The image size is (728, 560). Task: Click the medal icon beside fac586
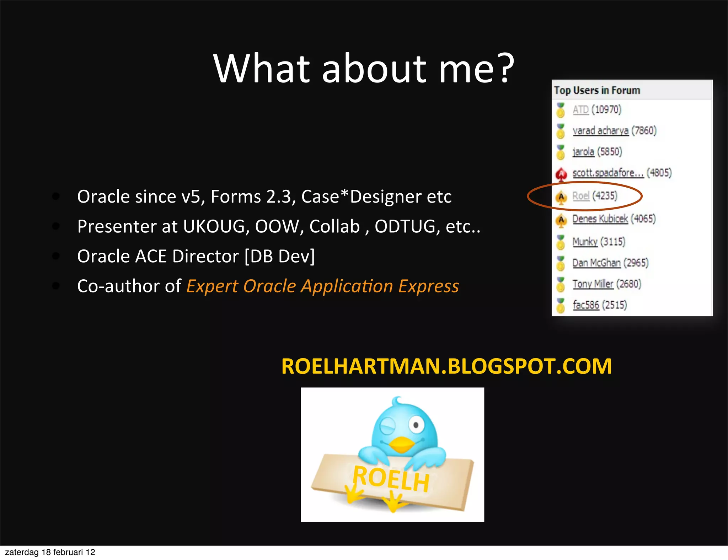[561, 305]
